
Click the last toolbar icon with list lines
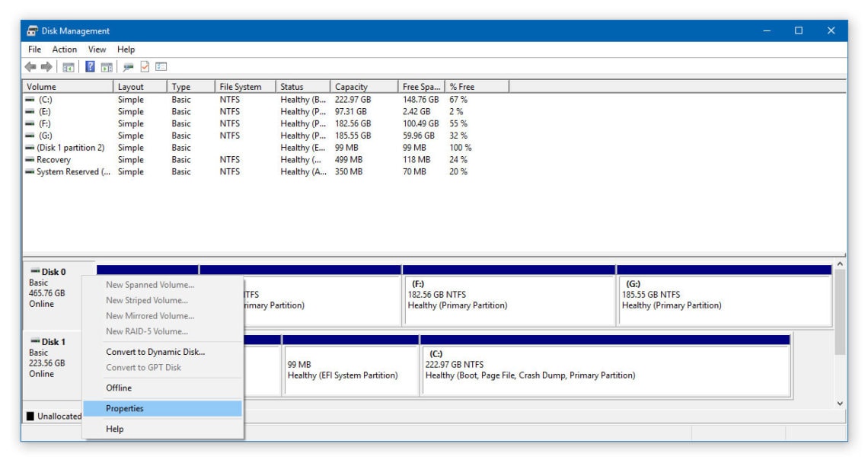click(161, 67)
